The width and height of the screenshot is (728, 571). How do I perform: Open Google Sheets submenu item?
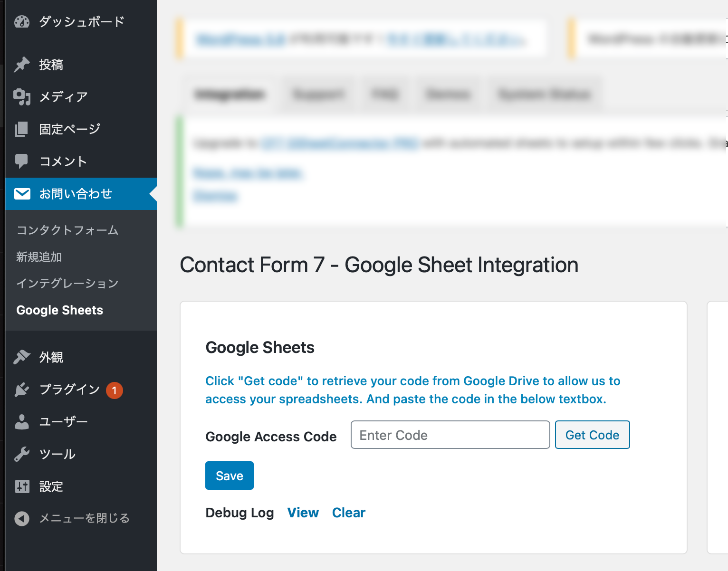point(60,310)
